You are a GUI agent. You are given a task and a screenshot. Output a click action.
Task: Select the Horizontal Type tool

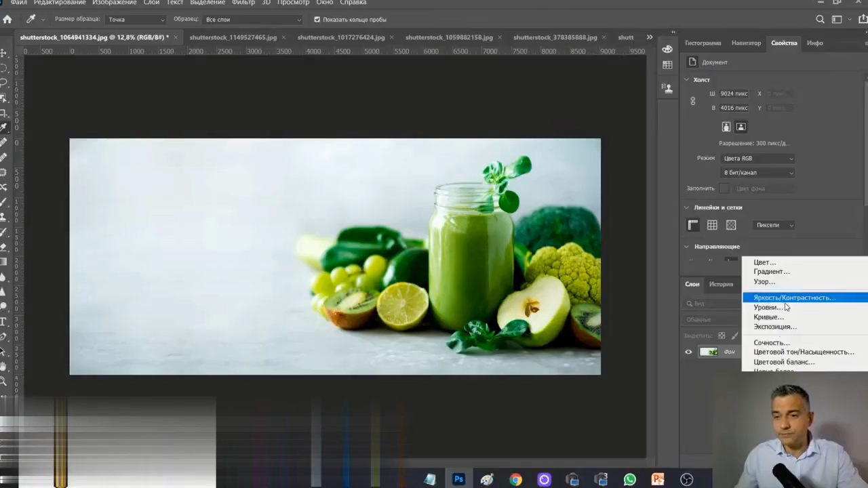click(x=3, y=321)
